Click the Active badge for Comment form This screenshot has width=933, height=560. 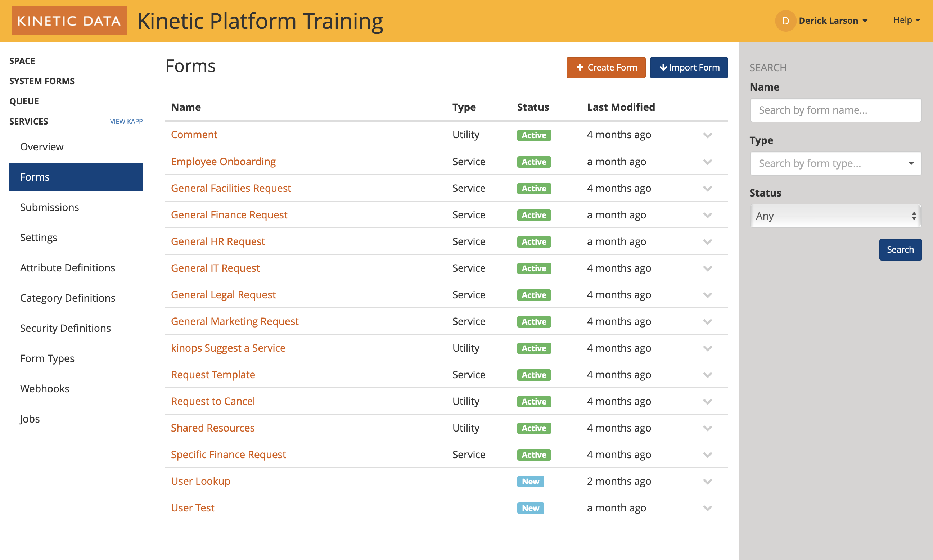[533, 135]
